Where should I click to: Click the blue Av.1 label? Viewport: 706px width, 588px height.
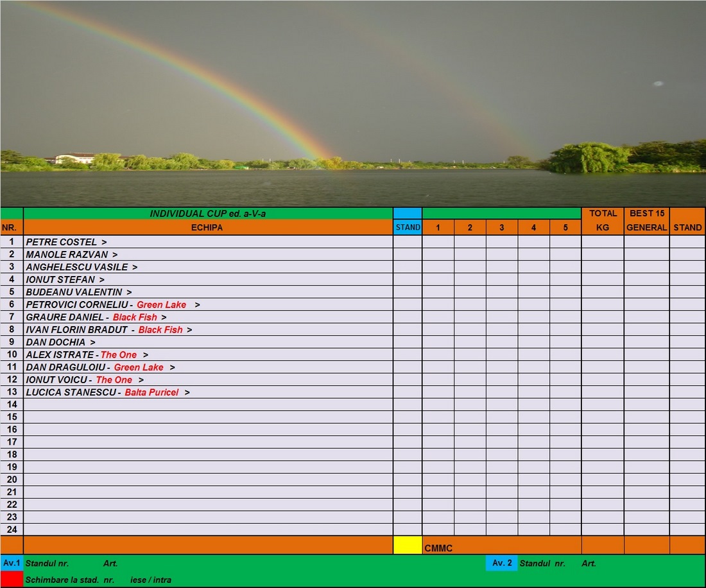pos(12,563)
